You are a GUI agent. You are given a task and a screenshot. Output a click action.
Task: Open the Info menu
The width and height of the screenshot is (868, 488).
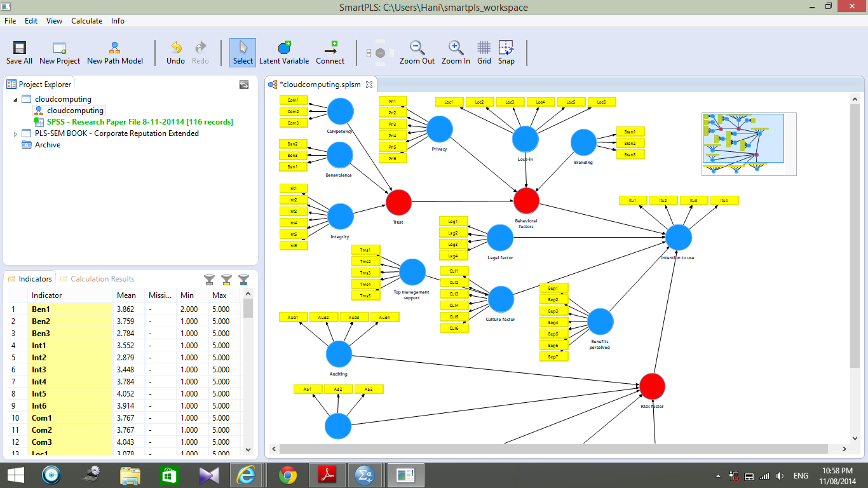(118, 21)
